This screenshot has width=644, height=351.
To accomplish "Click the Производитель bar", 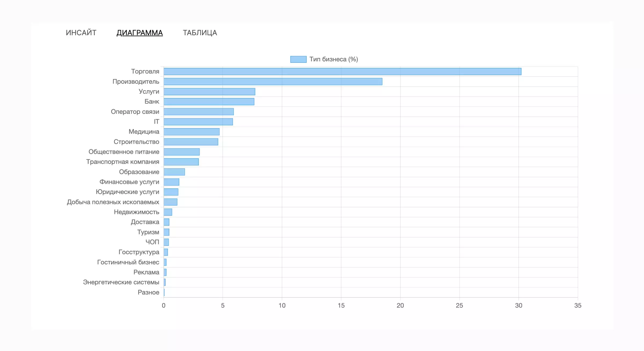I will [x=273, y=82].
